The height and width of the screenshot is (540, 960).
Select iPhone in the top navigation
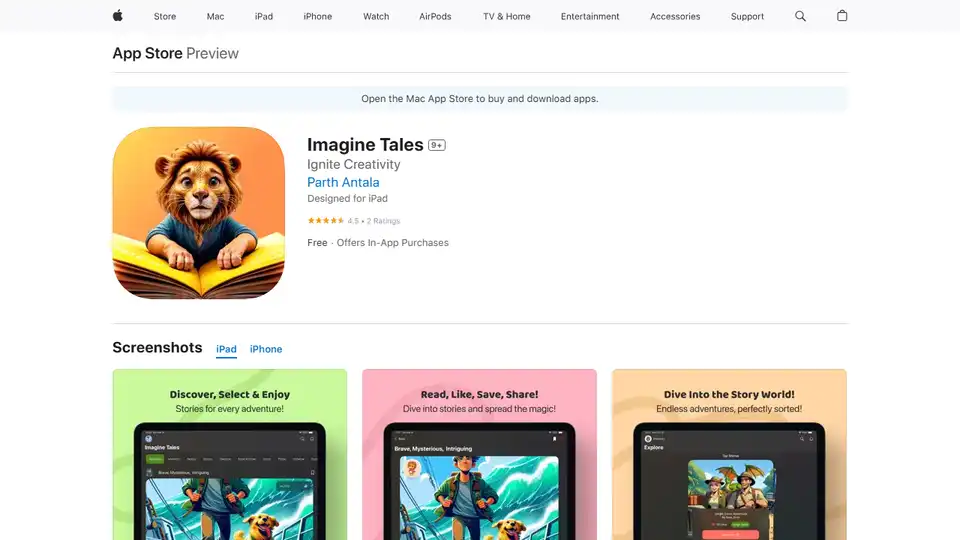click(318, 17)
